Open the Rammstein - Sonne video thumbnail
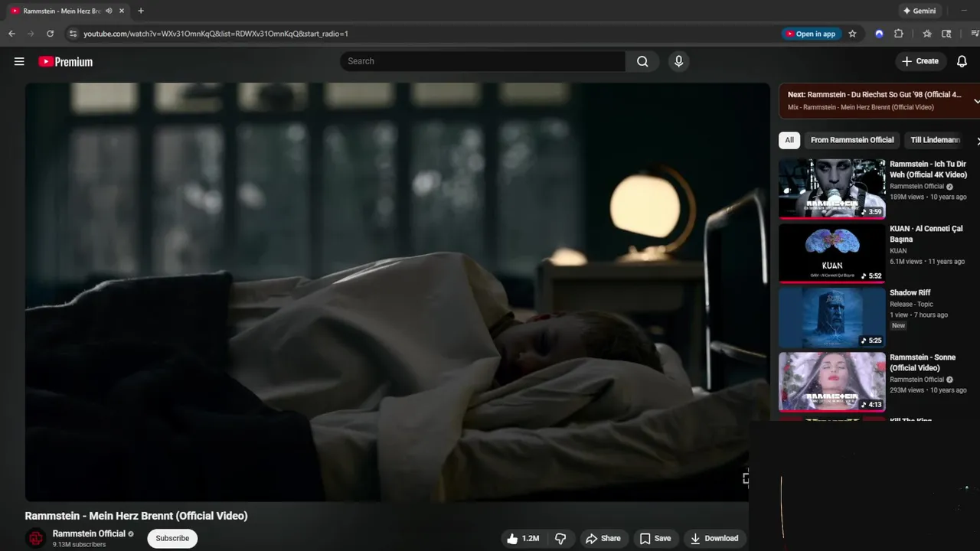This screenshot has height=551, width=980. [x=832, y=382]
